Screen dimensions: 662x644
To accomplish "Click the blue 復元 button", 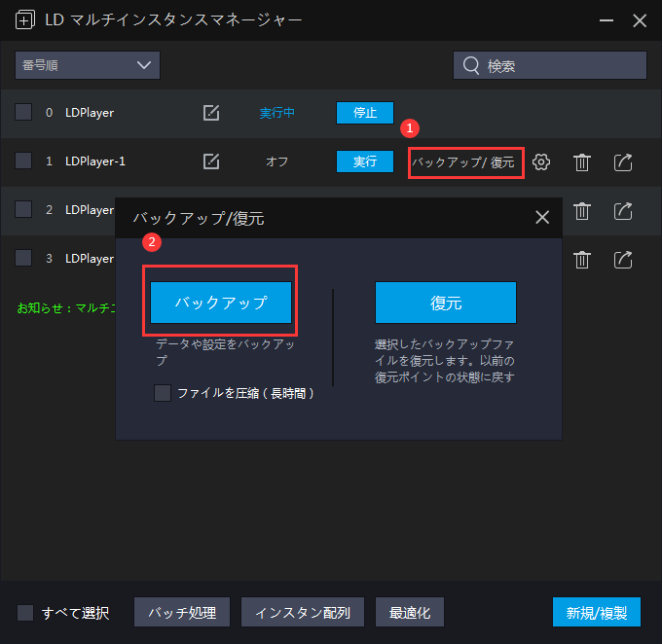I will (x=446, y=303).
